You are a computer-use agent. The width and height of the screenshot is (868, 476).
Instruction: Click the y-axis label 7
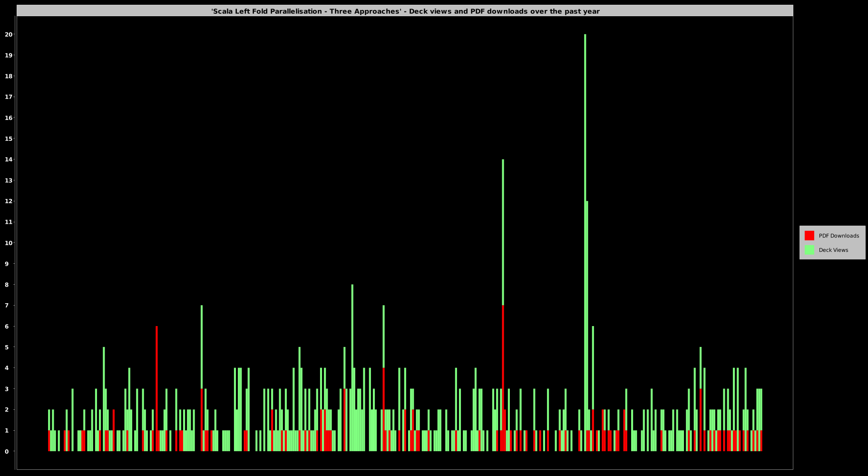click(x=7, y=306)
